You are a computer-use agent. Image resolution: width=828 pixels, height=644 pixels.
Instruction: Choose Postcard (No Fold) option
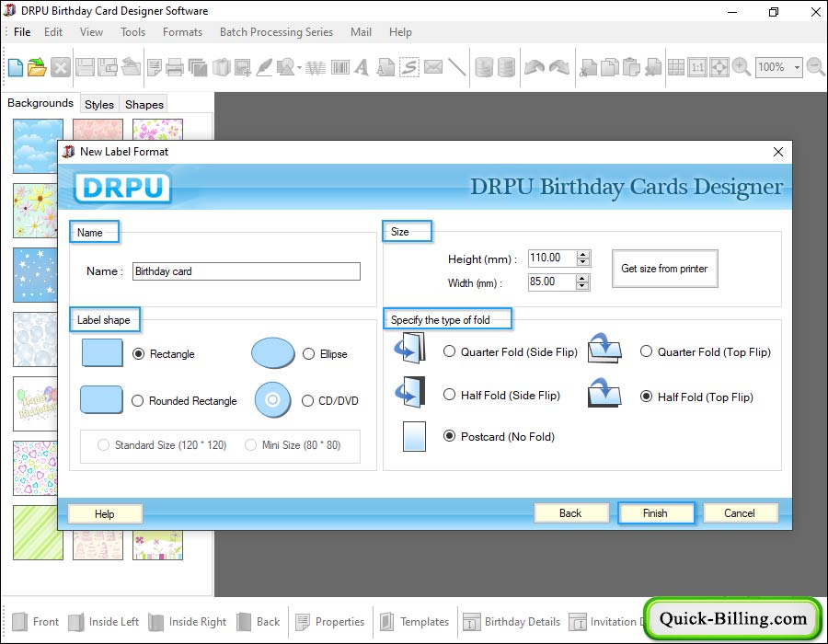[x=449, y=436]
